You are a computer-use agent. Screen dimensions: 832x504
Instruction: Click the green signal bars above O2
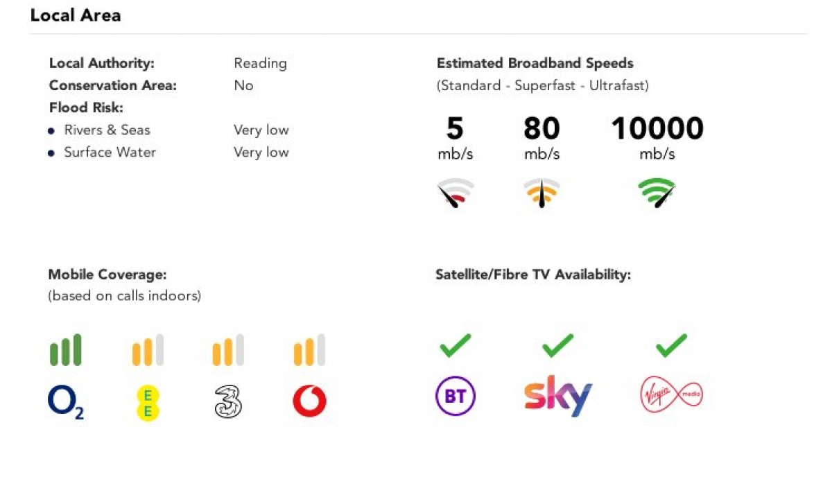point(66,350)
